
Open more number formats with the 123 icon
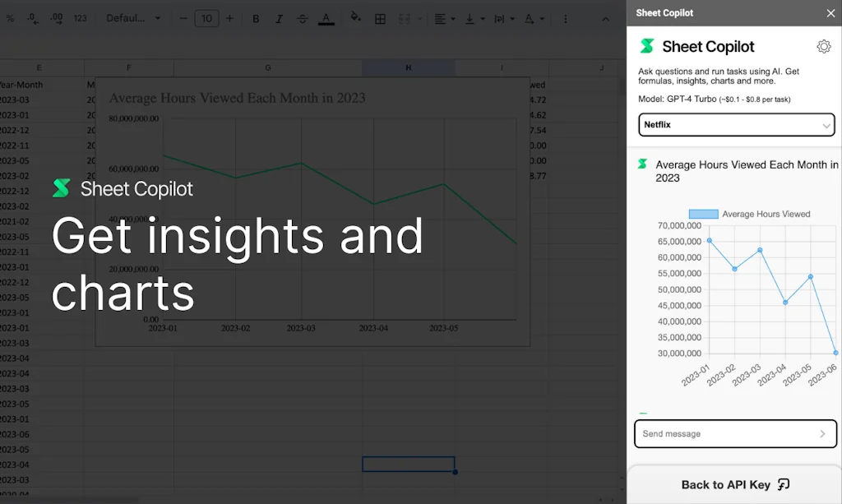coord(79,18)
